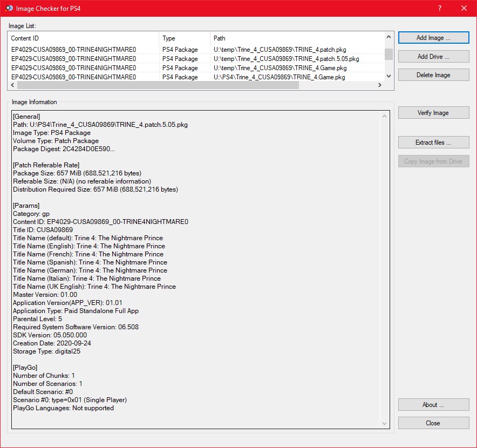477x448 pixels.
Task: Click the Path line in General section
Action: point(100,125)
